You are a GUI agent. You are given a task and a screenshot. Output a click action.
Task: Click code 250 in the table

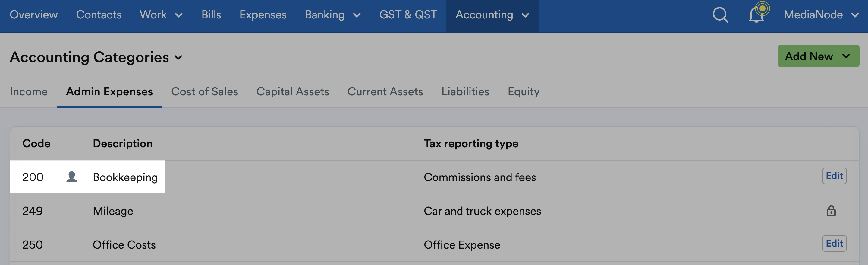32,244
